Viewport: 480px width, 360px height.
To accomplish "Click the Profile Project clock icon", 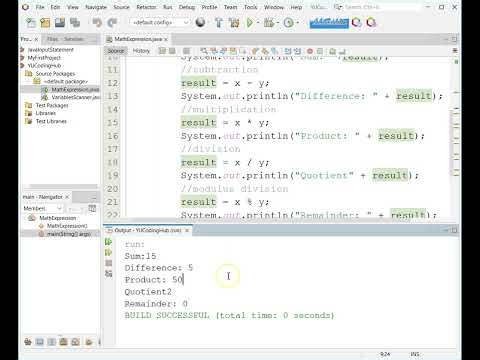I will (x=288, y=23).
